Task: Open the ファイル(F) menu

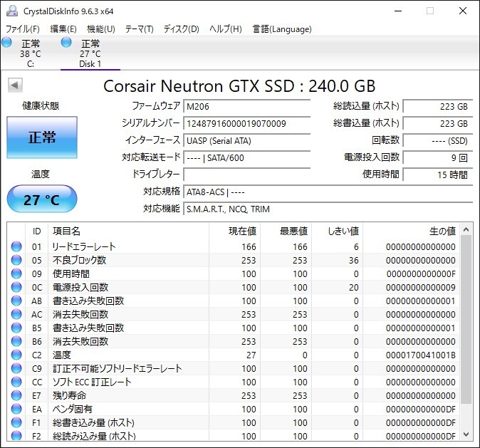Action: [23, 29]
